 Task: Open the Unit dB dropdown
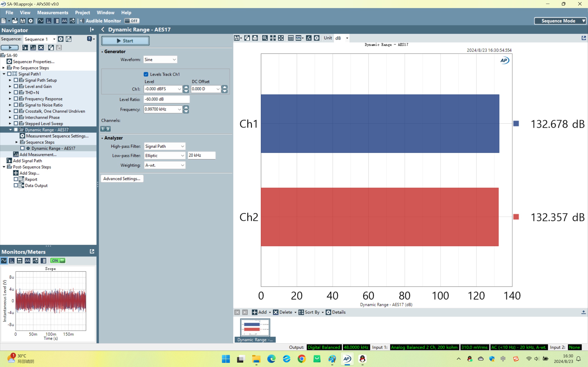click(347, 38)
